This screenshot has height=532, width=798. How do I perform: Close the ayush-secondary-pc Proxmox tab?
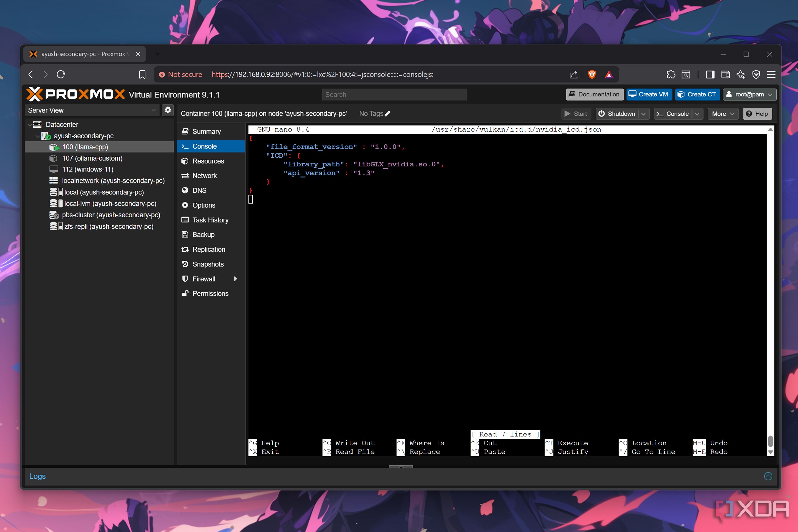138,54
